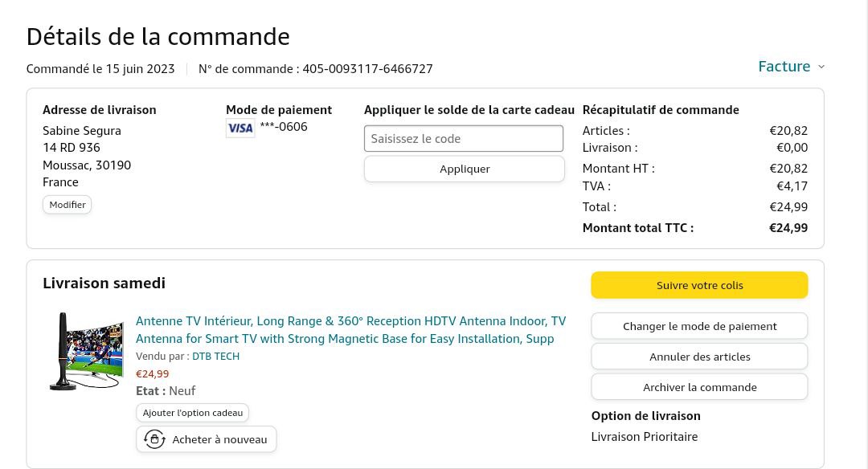868x469 pixels.
Task: Click the order number 405-0093117-6466727
Action: click(x=367, y=69)
